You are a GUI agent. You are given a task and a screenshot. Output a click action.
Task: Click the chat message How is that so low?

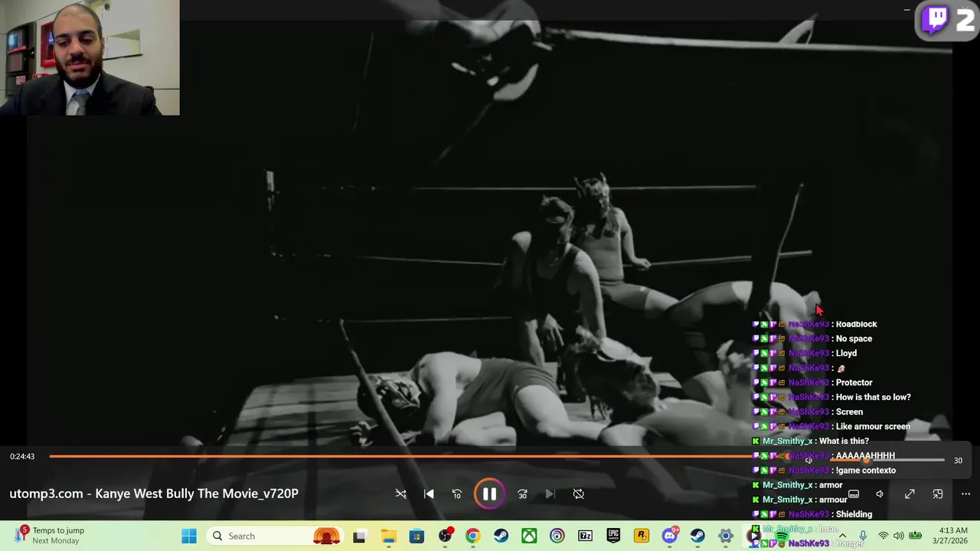click(873, 397)
